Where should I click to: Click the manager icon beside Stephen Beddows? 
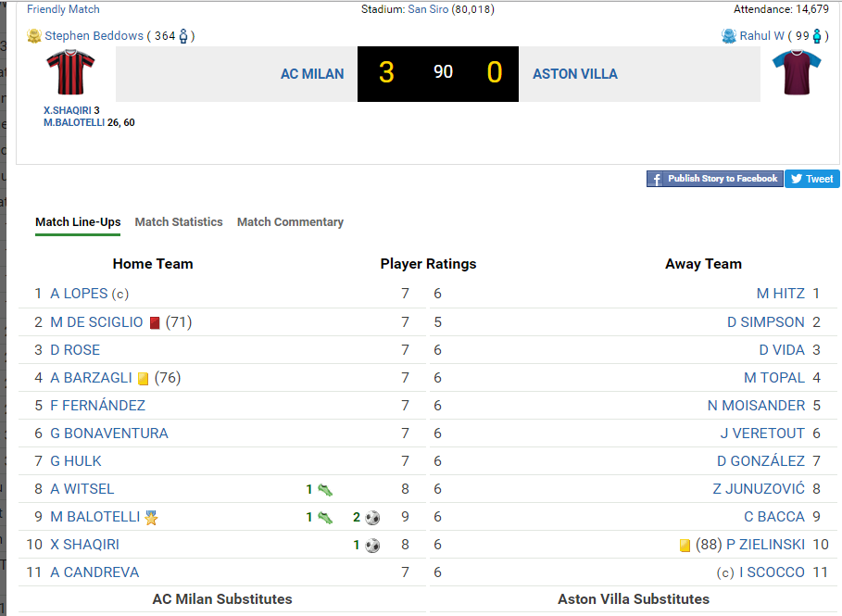(x=34, y=36)
